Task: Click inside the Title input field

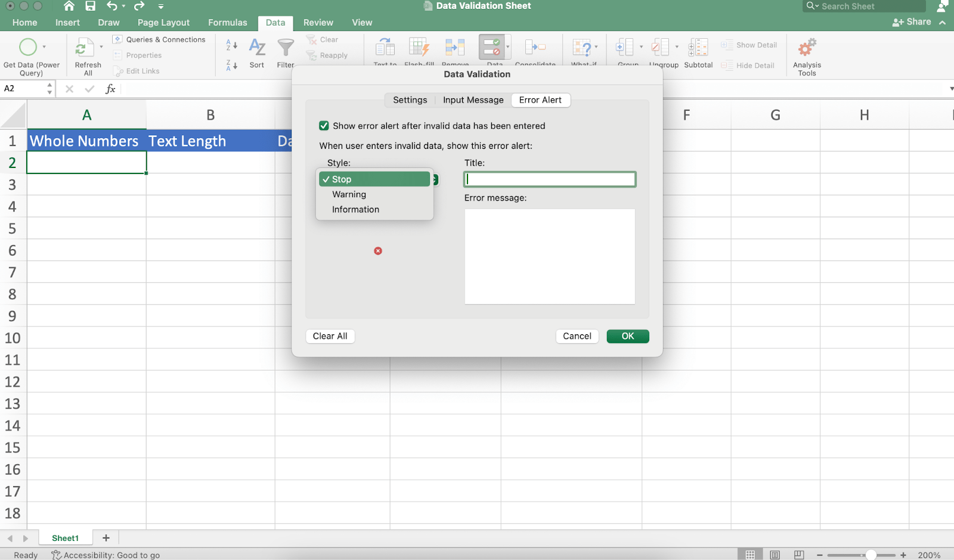Action: click(x=549, y=179)
